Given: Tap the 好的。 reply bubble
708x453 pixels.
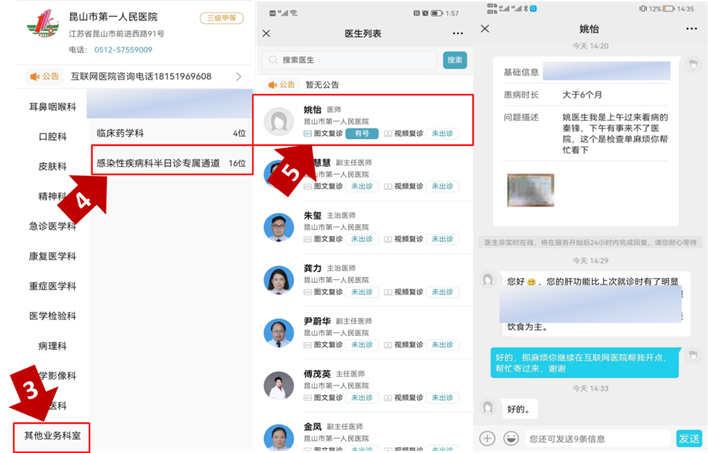Looking at the screenshot, I should click(x=519, y=409).
